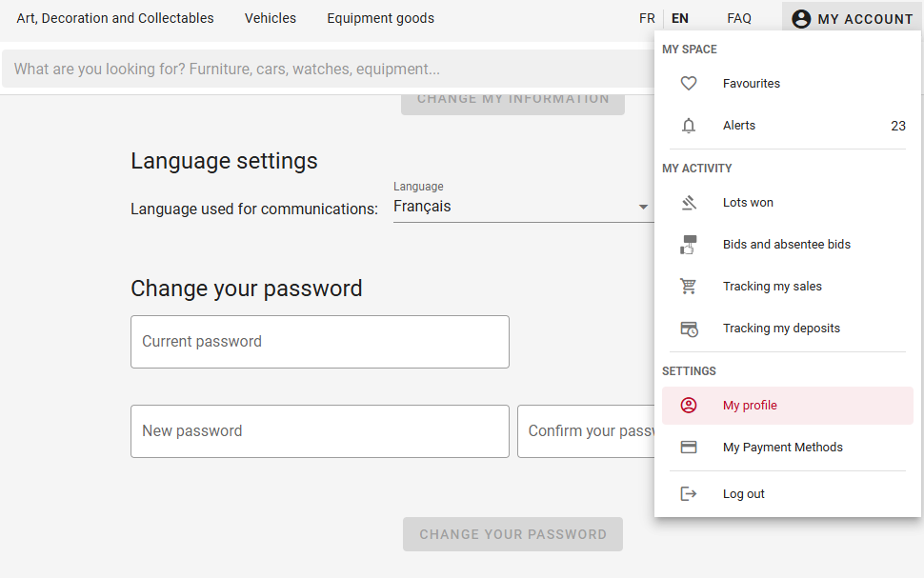Click the shopping cart icon beside Tracking my sales
This screenshot has height=578, width=924.
pyautogui.click(x=689, y=287)
